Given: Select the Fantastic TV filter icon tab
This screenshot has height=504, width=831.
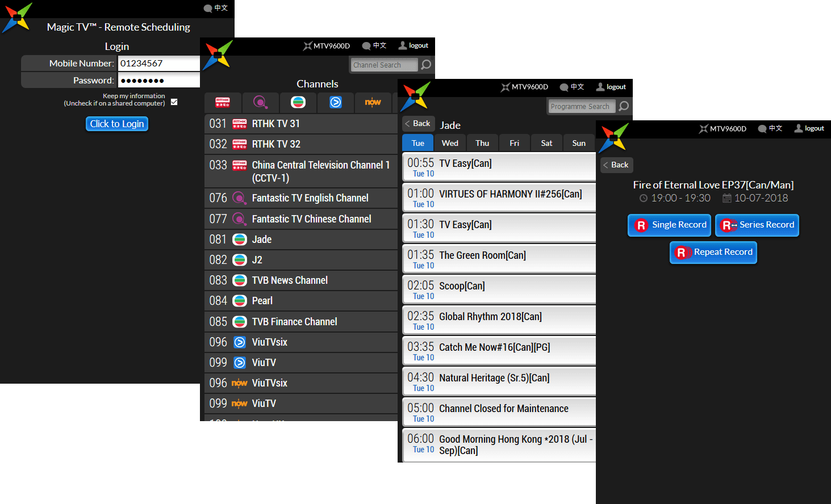Looking at the screenshot, I should [260, 102].
